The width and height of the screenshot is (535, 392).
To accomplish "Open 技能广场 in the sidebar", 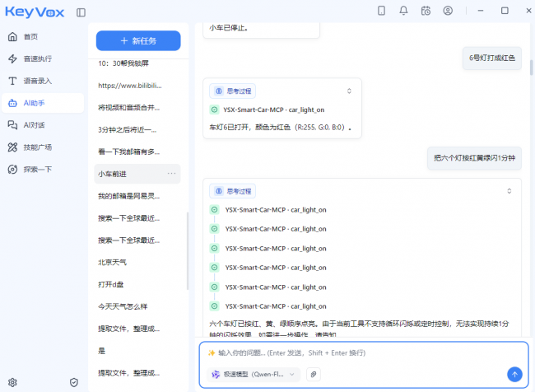I will 37,147.
